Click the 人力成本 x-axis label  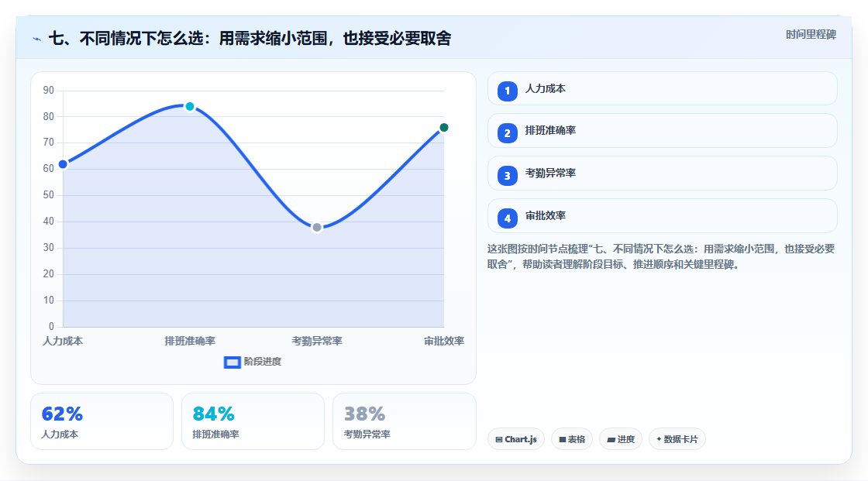pos(63,342)
